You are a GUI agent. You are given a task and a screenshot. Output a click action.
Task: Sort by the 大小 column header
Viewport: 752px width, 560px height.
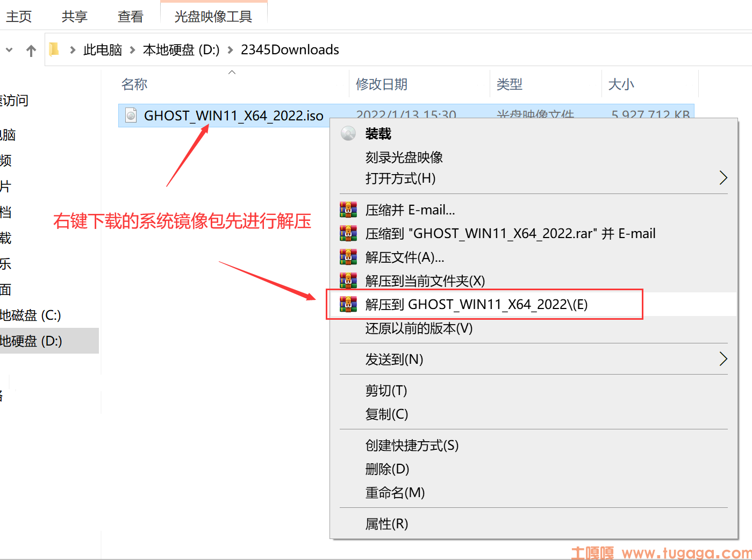pyautogui.click(x=621, y=84)
